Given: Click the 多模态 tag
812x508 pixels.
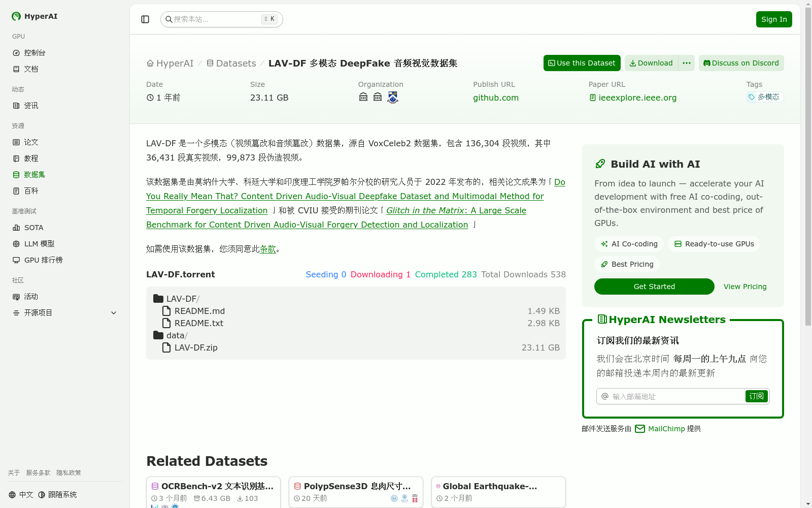Looking at the screenshot, I should tap(765, 97).
